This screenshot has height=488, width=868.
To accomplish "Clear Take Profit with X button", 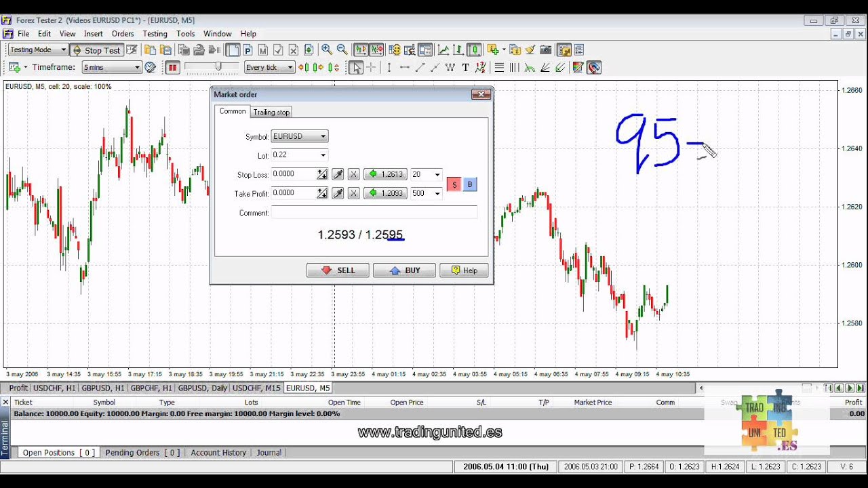I will click(353, 193).
